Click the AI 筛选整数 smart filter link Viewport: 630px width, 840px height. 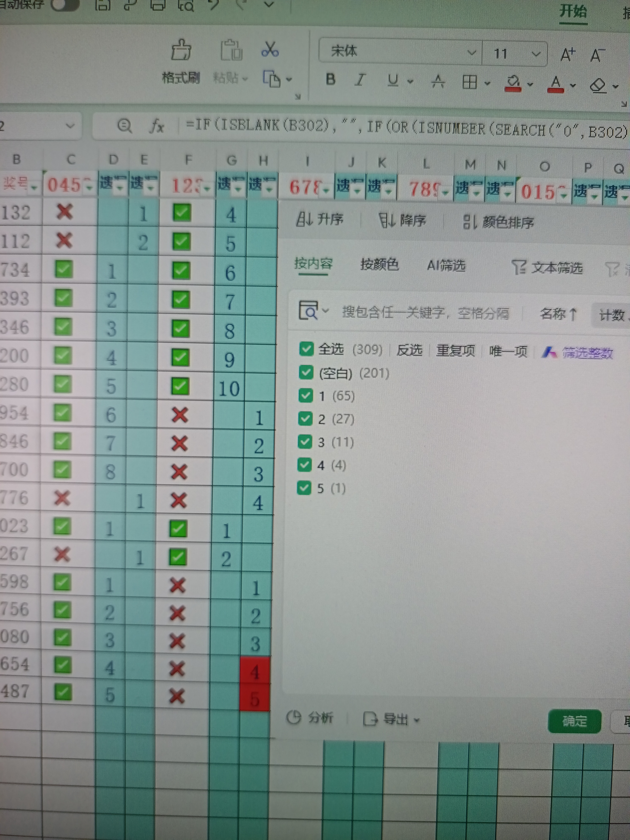point(577,353)
